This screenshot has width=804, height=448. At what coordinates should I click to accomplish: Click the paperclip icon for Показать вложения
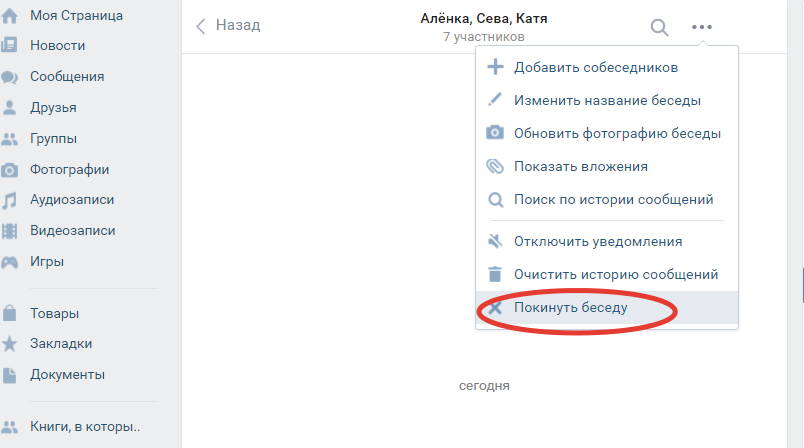494,167
